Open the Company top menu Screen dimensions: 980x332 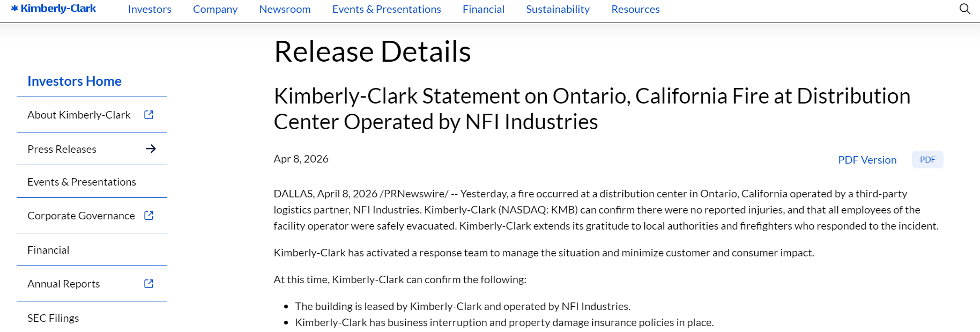[x=215, y=9]
